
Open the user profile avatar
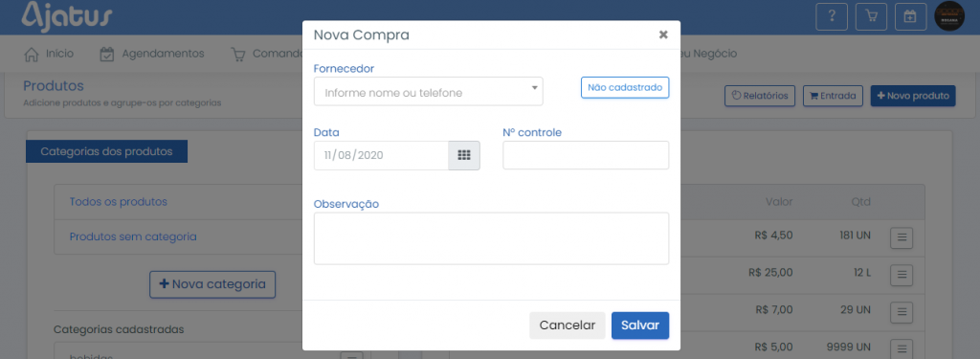(949, 17)
